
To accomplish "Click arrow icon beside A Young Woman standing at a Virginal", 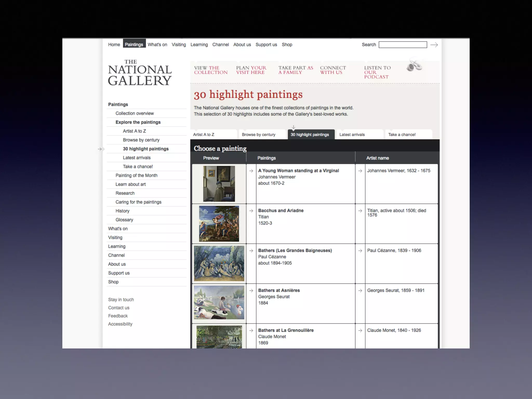I will pyautogui.click(x=251, y=171).
